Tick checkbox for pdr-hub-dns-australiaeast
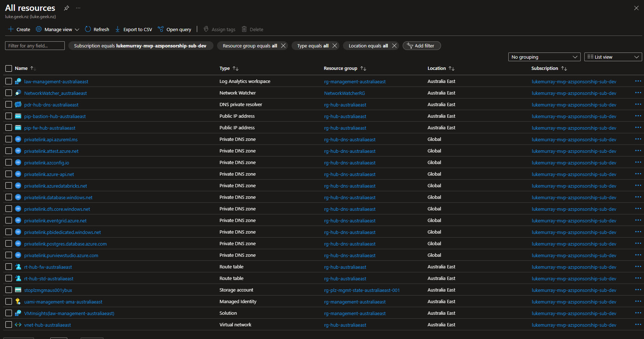Viewport: 644px width, 339px height. pyautogui.click(x=9, y=104)
